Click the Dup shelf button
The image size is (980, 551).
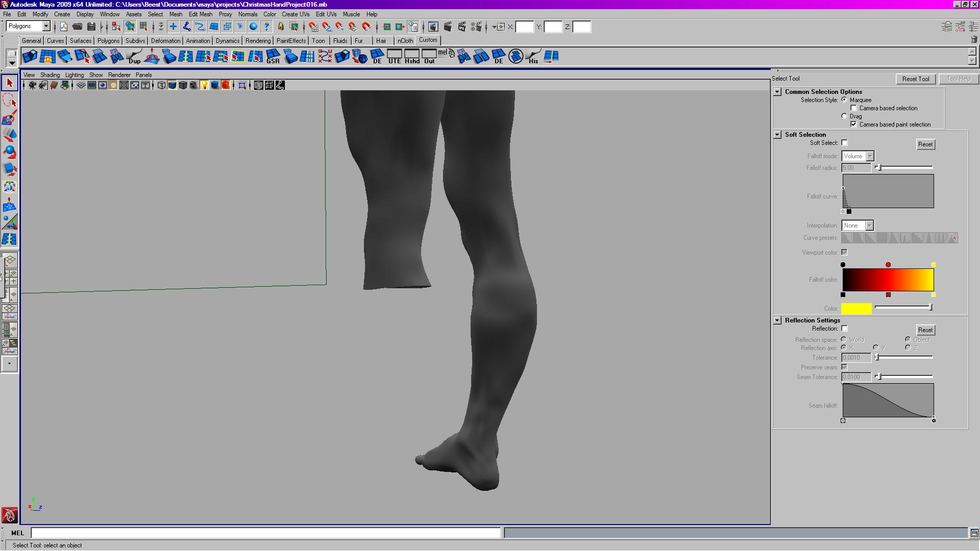point(134,56)
